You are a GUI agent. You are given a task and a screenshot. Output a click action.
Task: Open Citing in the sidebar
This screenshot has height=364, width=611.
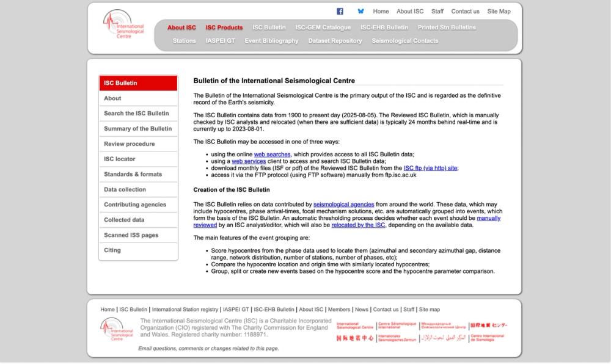tap(138, 250)
